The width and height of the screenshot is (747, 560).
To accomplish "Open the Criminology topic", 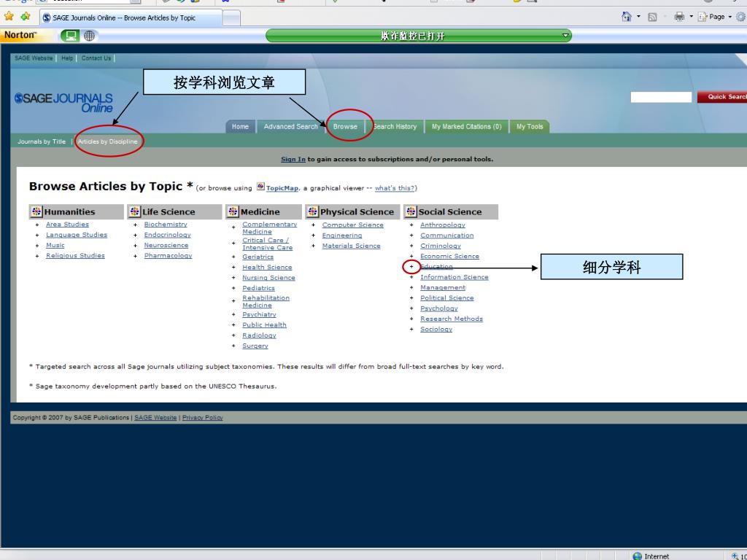I will [441, 246].
